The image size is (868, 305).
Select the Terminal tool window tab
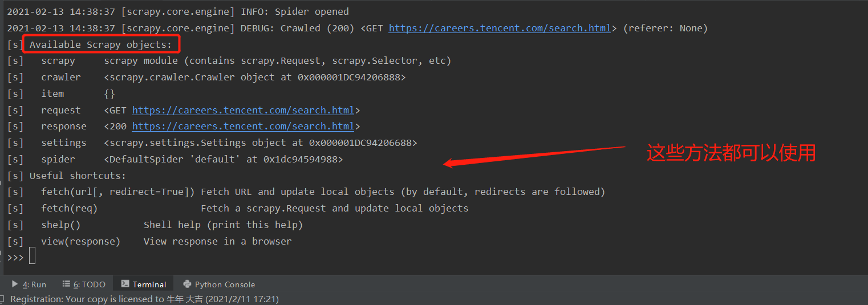tap(143, 284)
